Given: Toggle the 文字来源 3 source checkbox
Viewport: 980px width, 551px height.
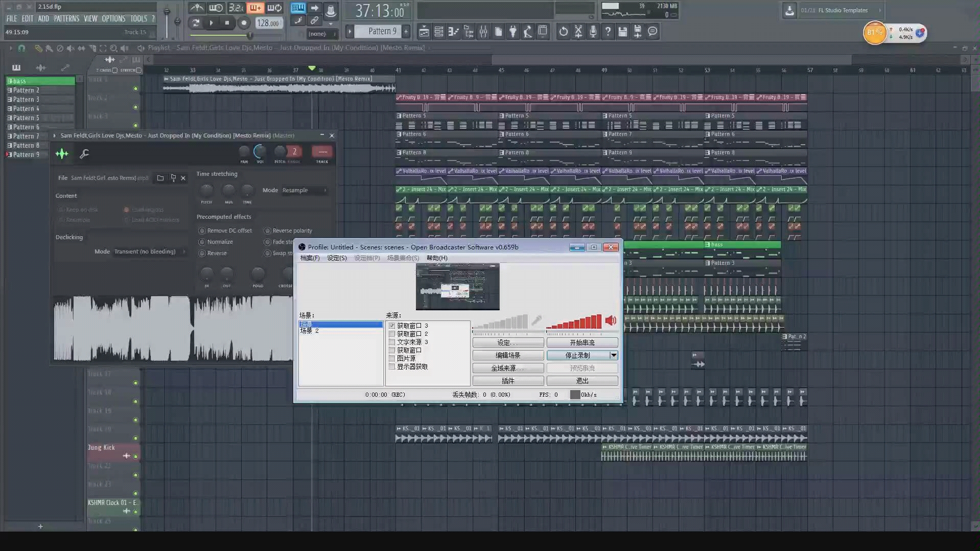Looking at the screenshot, I should pos(392,342).
